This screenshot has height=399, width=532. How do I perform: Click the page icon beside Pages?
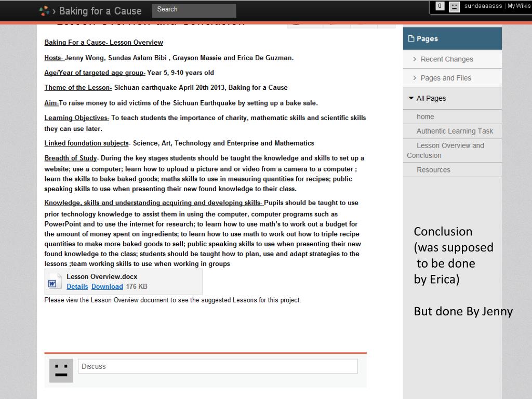tap(411, 38)
